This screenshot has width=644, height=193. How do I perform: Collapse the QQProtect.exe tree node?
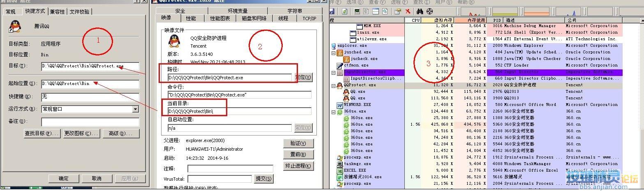coord(333,85)
